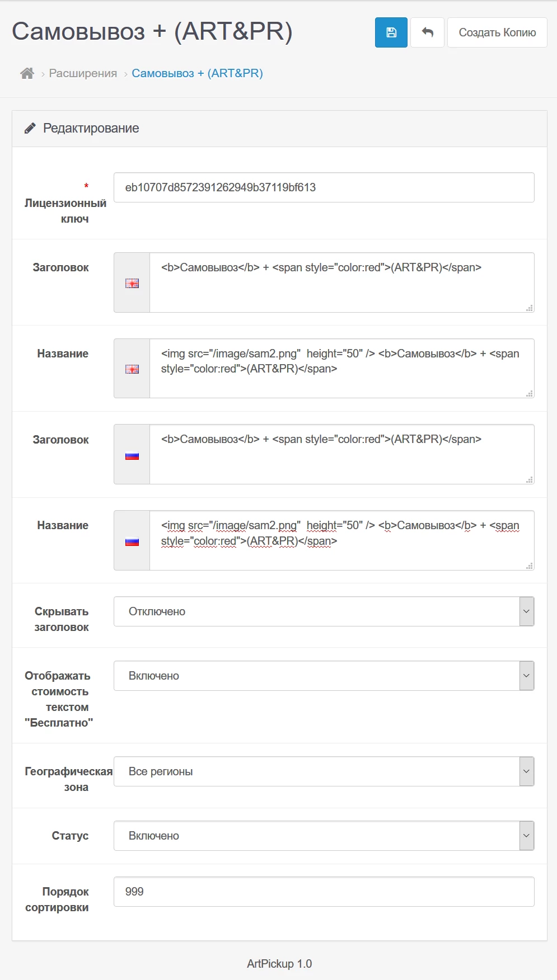Open the Скрывать заголовок dropdown
Screen dimensions: 557x980
click(324, 611)
